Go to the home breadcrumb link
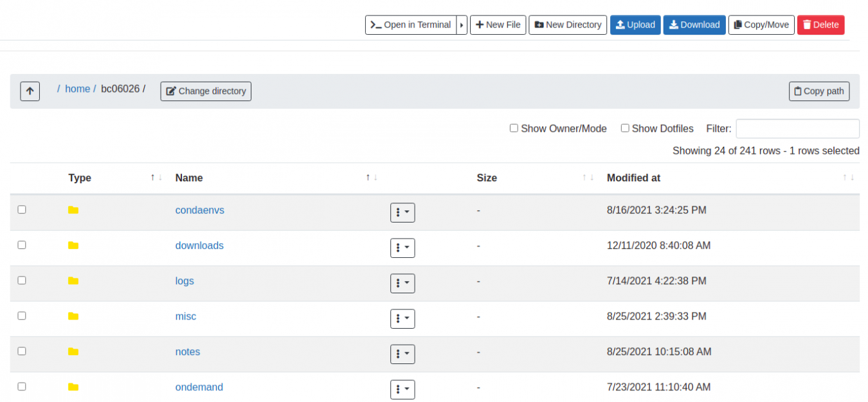The width and height of the screenshot is (868, 402). (77, 89)
